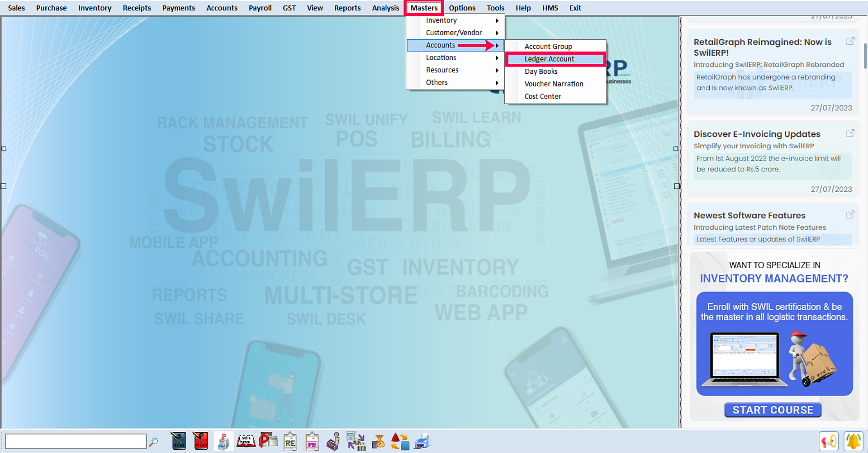Expand Customer/Vendor submenu under Masters
This screenshot has height=453, width=868.
pyautogui.click(x=455, y=33)
